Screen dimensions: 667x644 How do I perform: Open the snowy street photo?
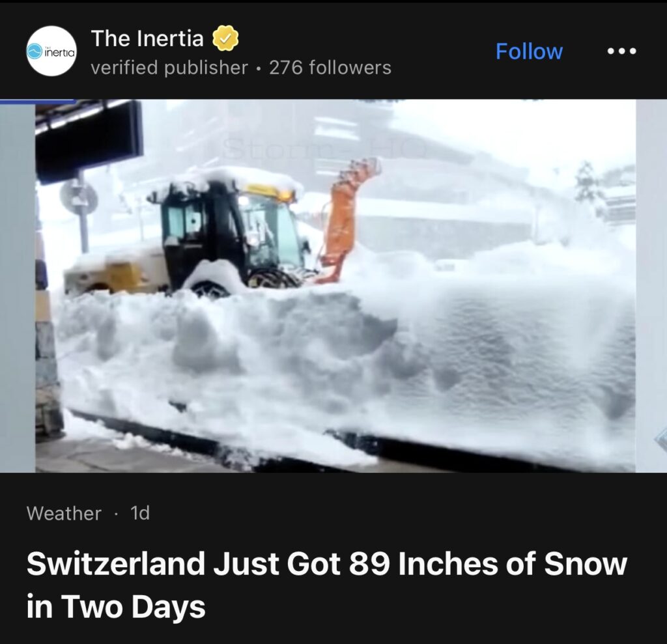pos(335,286)
